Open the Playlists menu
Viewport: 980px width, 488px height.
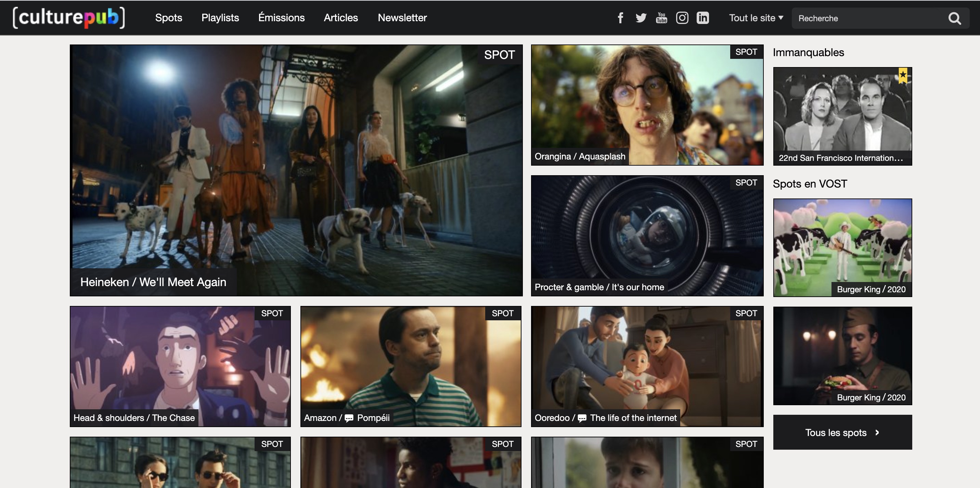coord(220,18)
